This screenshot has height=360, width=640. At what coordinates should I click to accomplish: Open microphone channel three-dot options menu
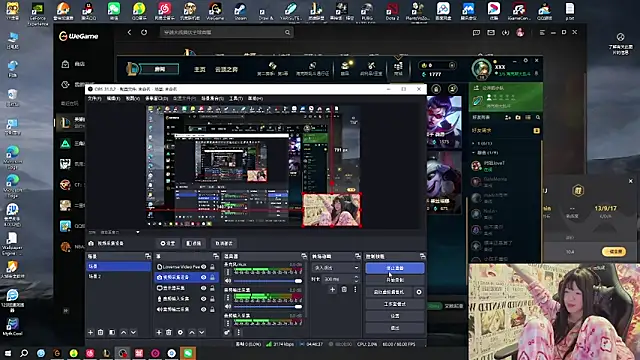coord(228,272)
